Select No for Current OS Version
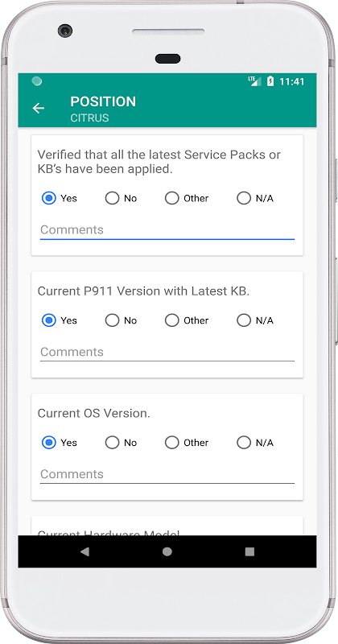The width and height of the screenshot is (338, 644). [x=121, y=442]
